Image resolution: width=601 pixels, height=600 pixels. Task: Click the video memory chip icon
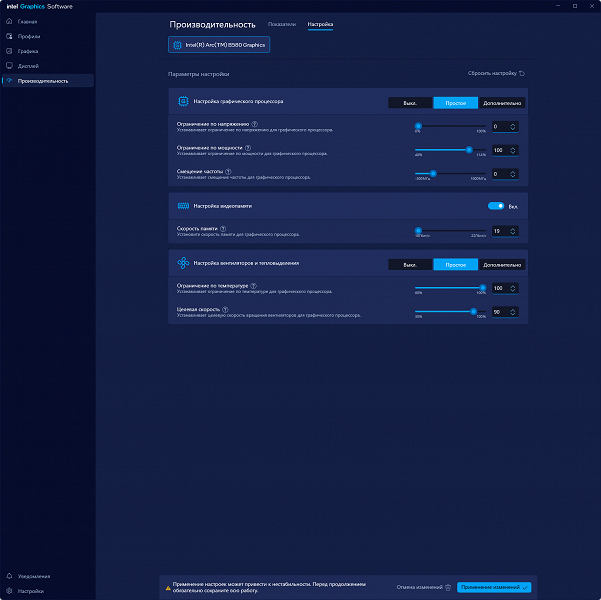(x=183, y=206)
